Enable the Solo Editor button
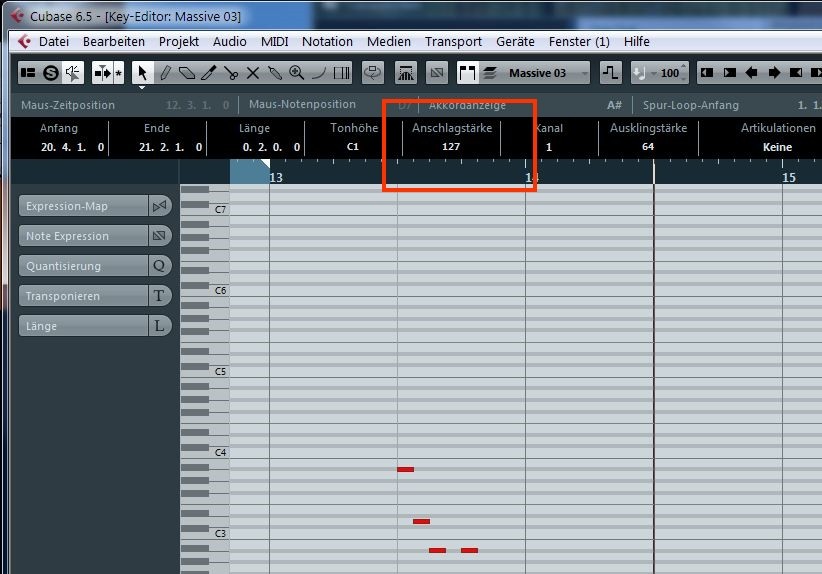Image resolution: width=822 pixels, height=574 pixels. click(50, 73)
